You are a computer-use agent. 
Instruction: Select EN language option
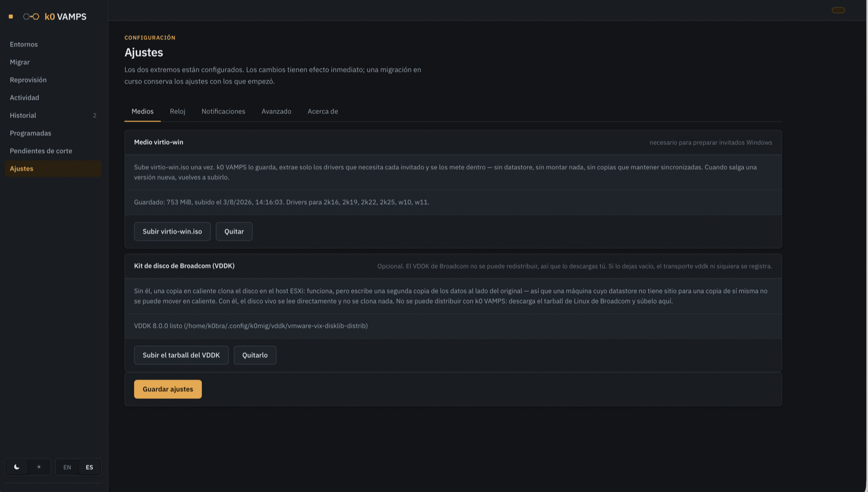click(67, 467)
